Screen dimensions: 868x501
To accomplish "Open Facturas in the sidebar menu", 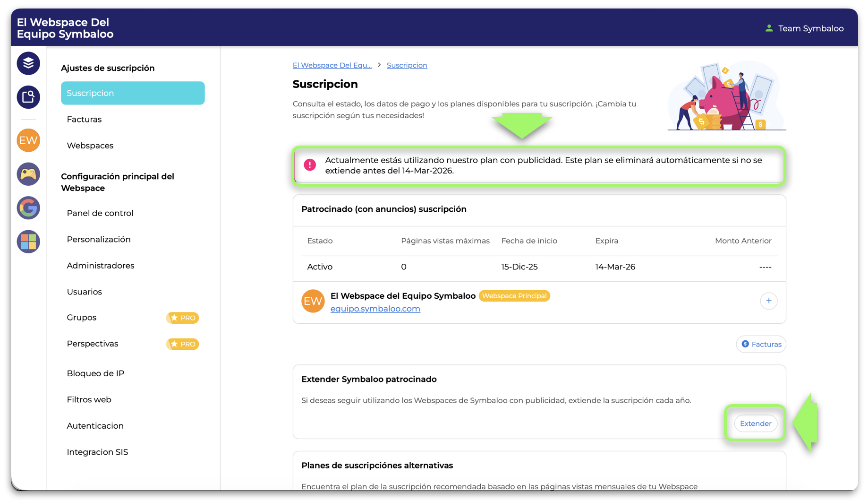I will click(84, 120).
